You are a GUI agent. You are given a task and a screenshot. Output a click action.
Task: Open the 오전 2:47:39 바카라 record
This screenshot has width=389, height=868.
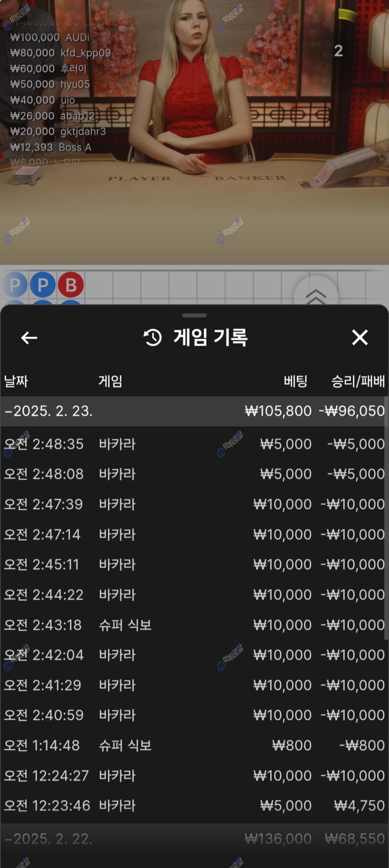pos(194,504)
